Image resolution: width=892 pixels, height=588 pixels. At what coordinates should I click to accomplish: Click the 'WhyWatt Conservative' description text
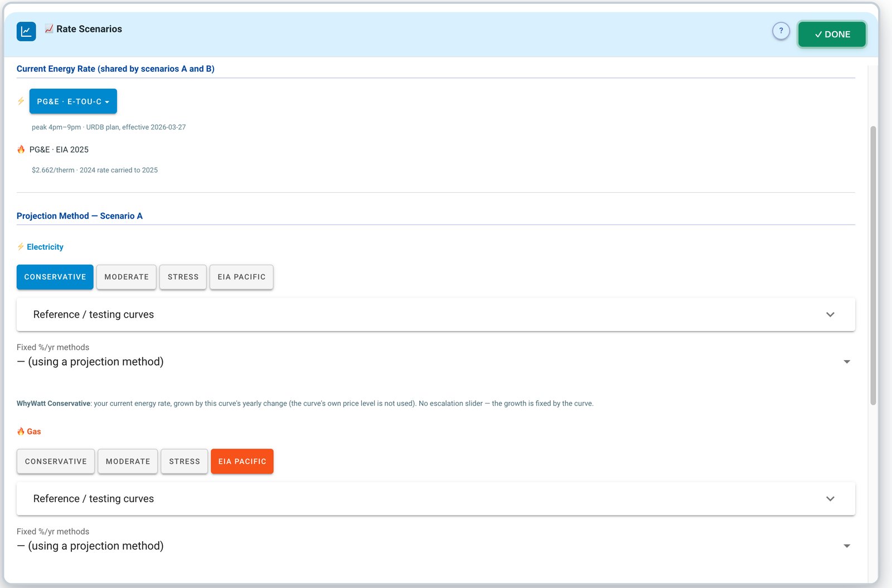click(305, 404)
